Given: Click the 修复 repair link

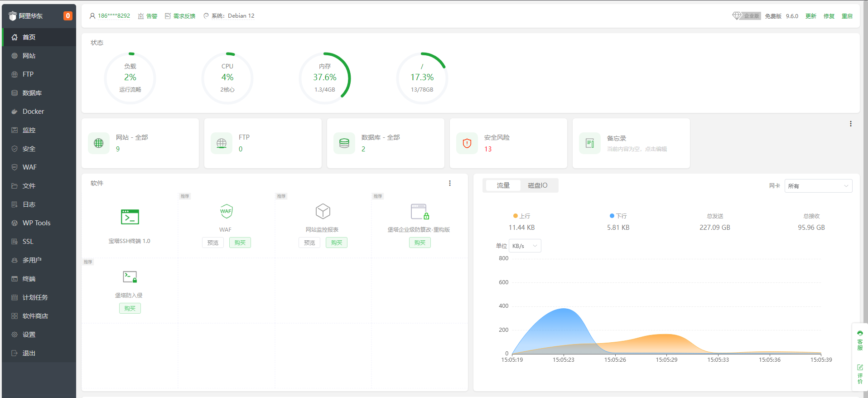Looking at the screenshot, I should pyautogui.click(x=829, y=16).
